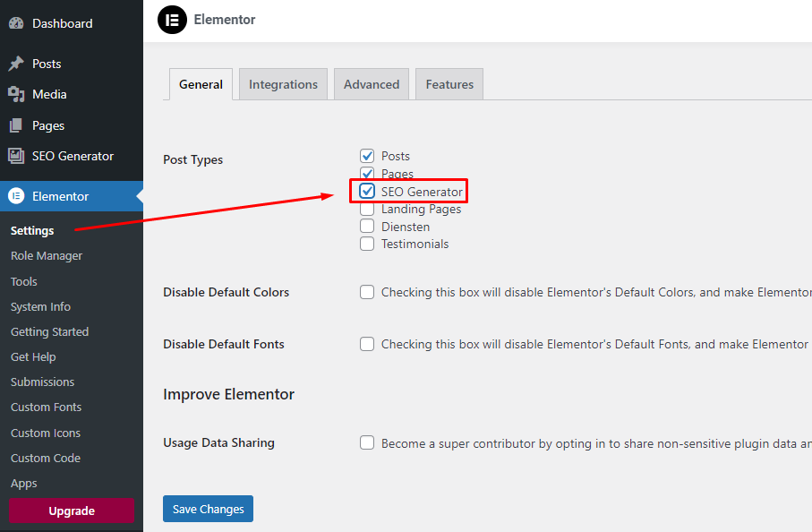Click the Posts pushpin icon

pyautogui.click(x=16, y=64)
